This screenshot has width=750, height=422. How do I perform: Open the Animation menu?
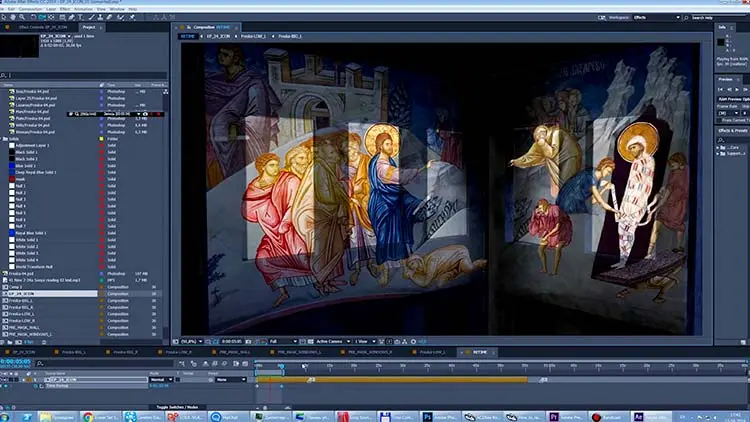pyautogui.click(x=83, y=9)
